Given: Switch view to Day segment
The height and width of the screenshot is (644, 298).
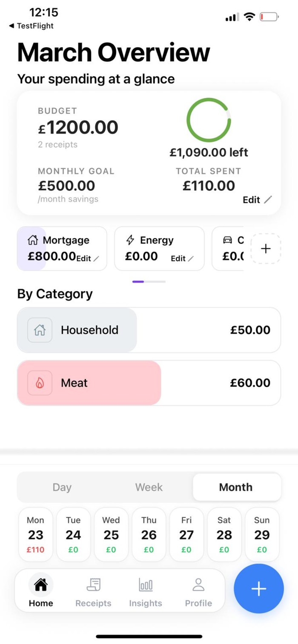Looking at the screenshot, I should [62, 487].
